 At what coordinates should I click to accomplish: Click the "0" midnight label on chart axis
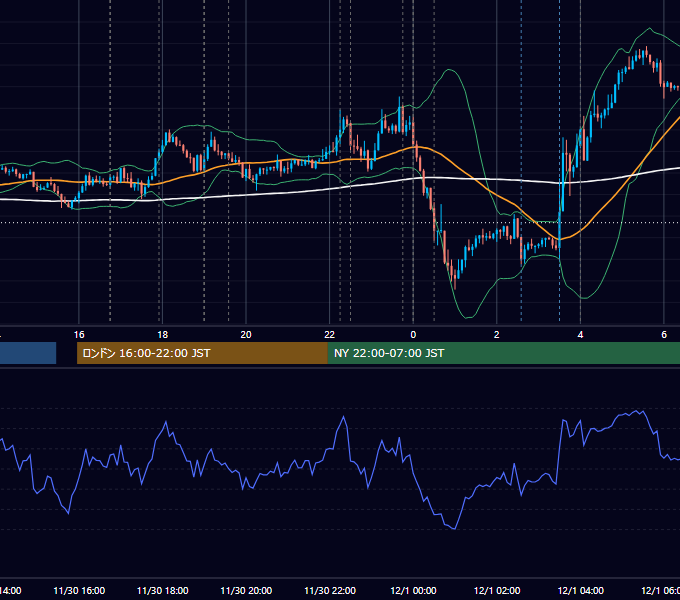[x=413, y=335]
